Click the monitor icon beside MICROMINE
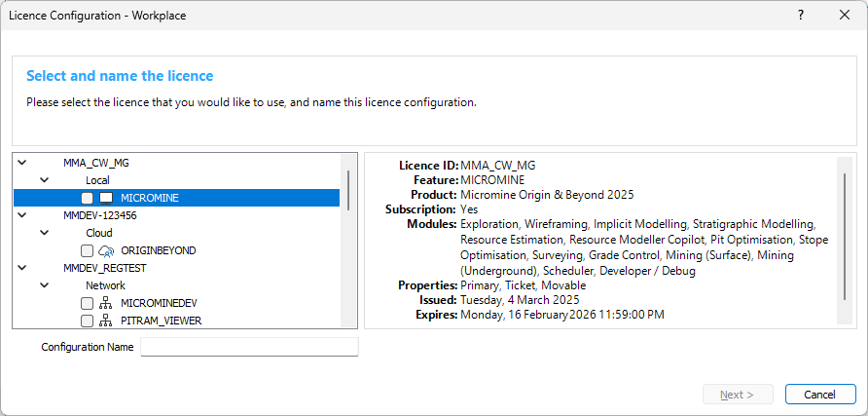The height and width of the screenshot is (416, 868). pos(106,198)
